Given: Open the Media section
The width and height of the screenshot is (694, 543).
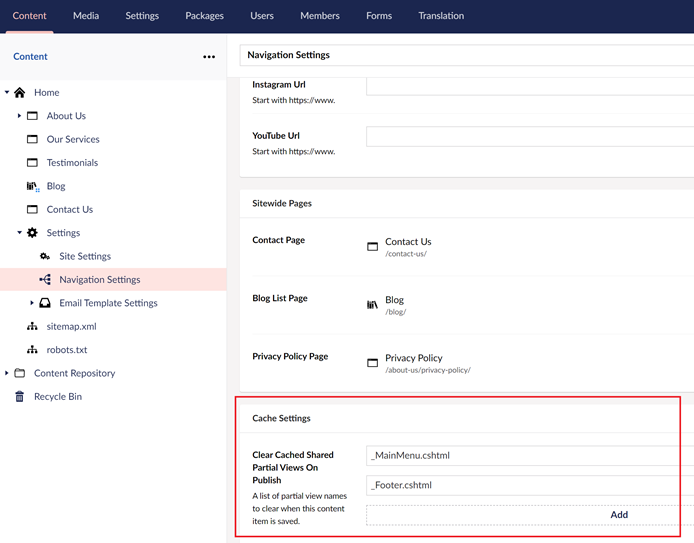Looking at the screenshot, I should point(86,16).
